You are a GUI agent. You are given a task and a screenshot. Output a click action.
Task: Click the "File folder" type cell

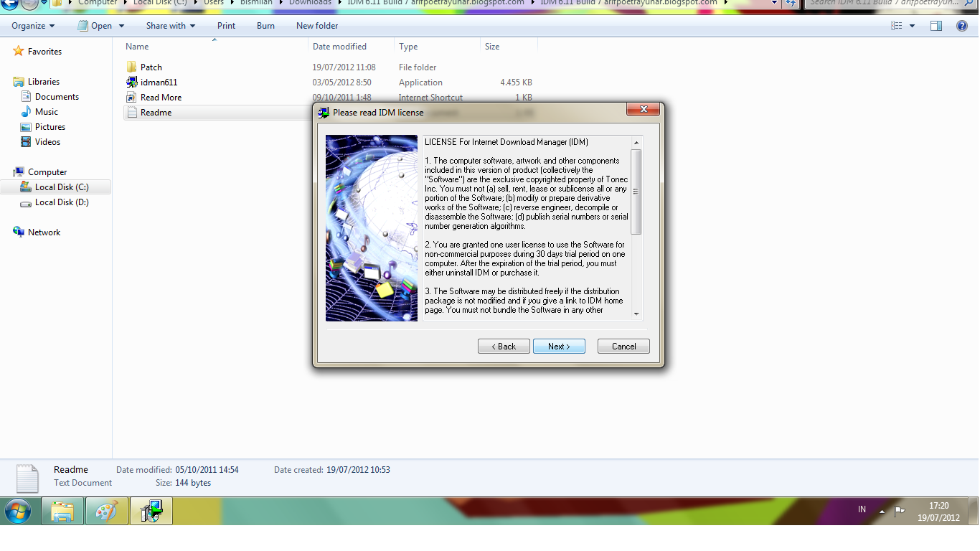418,67
